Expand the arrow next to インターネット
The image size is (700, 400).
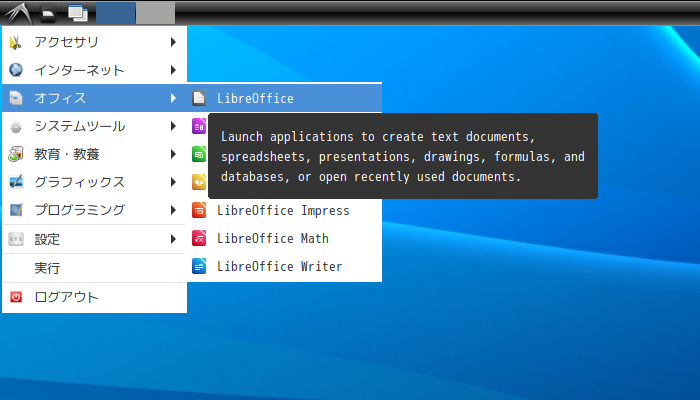[x=173, y=70]
